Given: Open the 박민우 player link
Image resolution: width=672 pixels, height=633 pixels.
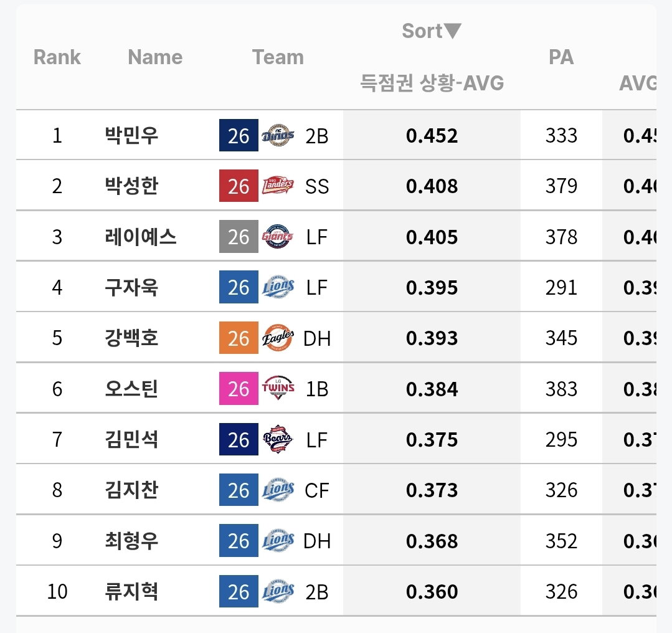Looking at the screenshot, I should (x=131, y=136).
